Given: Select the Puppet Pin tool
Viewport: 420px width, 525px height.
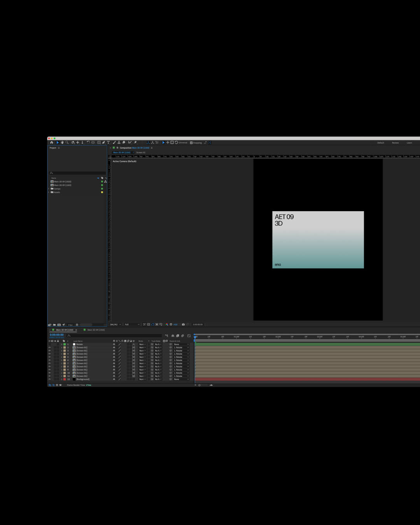Looking at the screenshot, I should pyautogui.click(x=135, y=142).
